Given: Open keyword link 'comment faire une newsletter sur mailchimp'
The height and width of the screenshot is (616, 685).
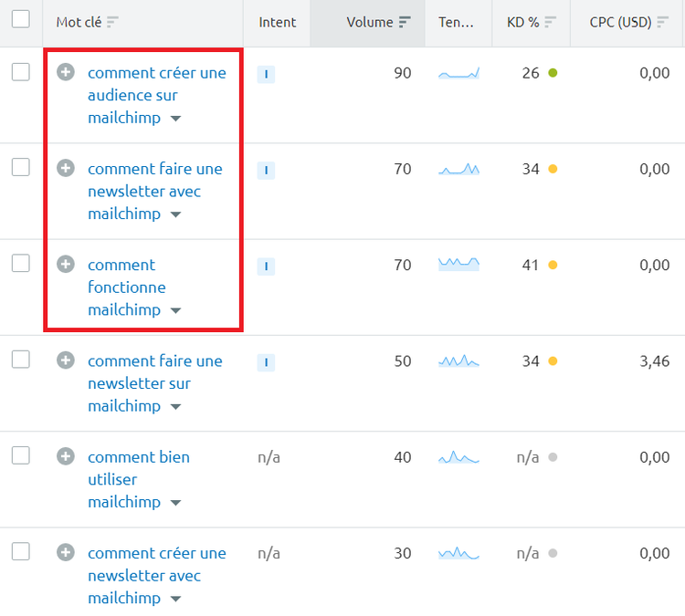Looking at the screenshot, I should point(155,383).
